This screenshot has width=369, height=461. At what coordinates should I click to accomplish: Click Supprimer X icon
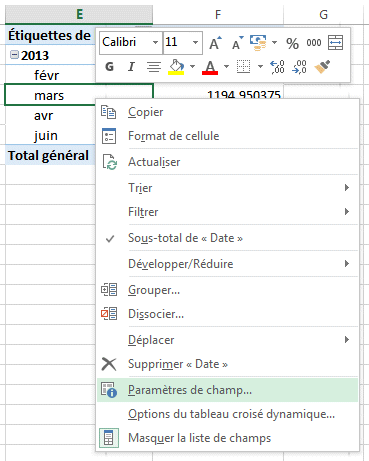[x=109, y=364]
